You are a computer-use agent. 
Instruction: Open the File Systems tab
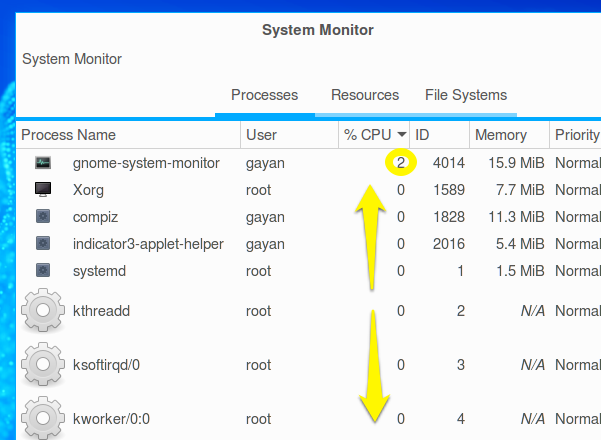(466, 95)
